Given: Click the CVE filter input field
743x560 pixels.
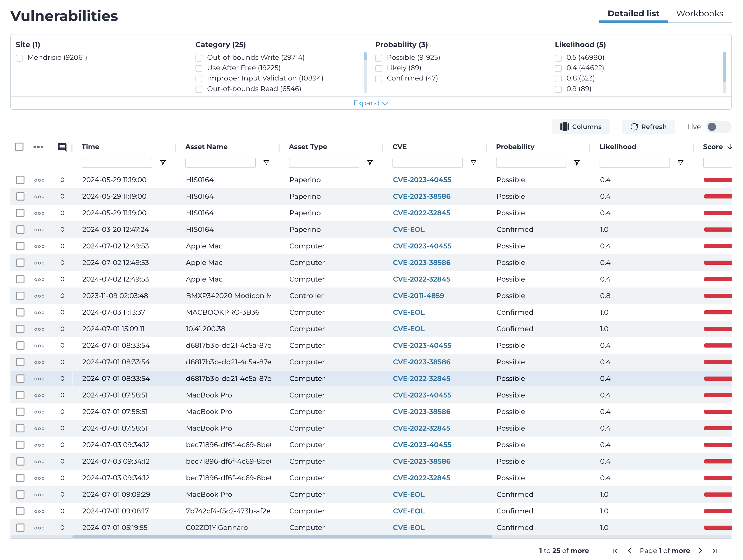Looking at the screenshot, I should pyautogui.click(x=428, y=163).
